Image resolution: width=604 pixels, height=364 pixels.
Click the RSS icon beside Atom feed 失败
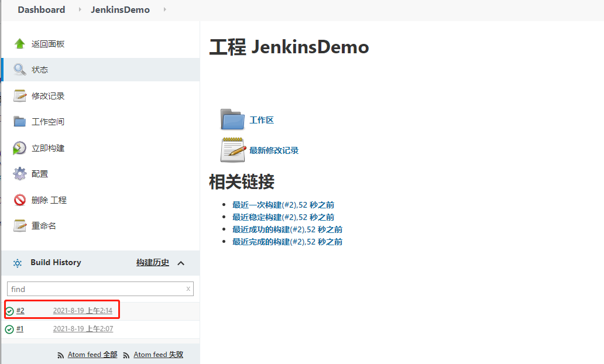point(126,355)
